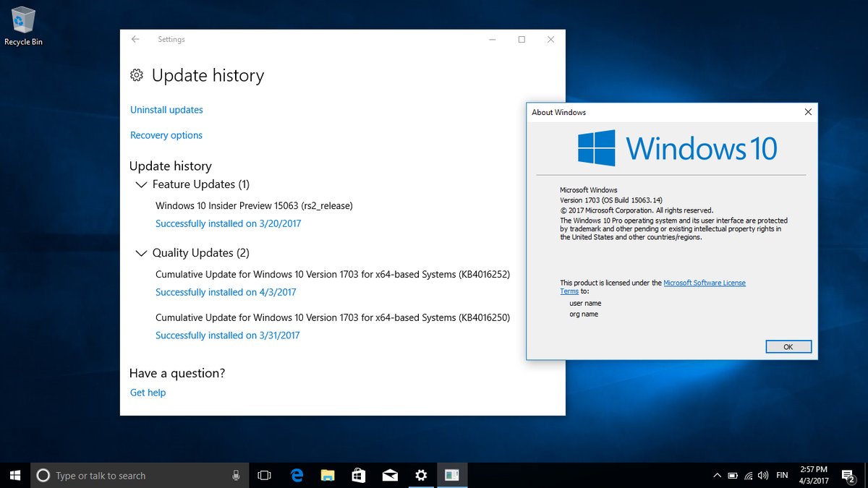The width and height of the screenshot is (868, 488).
Task: Click the 'user name' licensee text
Action: (x=585, y=304)
